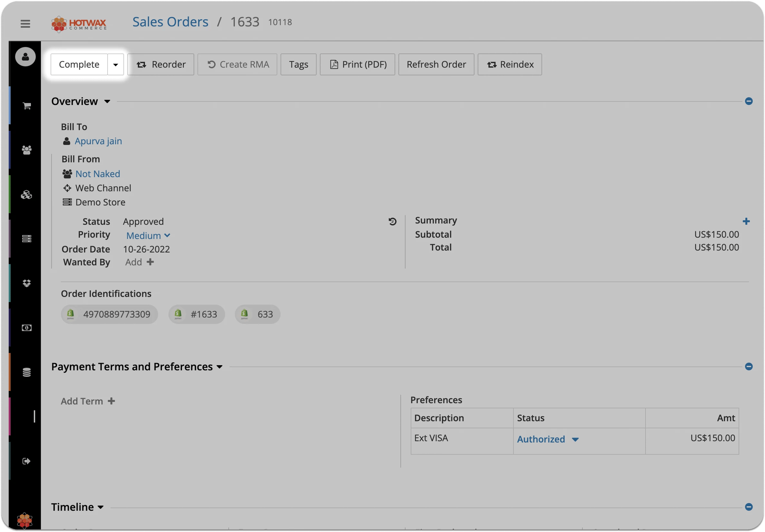765x532 pixels.
Task: Collapse the Overview section minus icon
Action: point(749,101)
